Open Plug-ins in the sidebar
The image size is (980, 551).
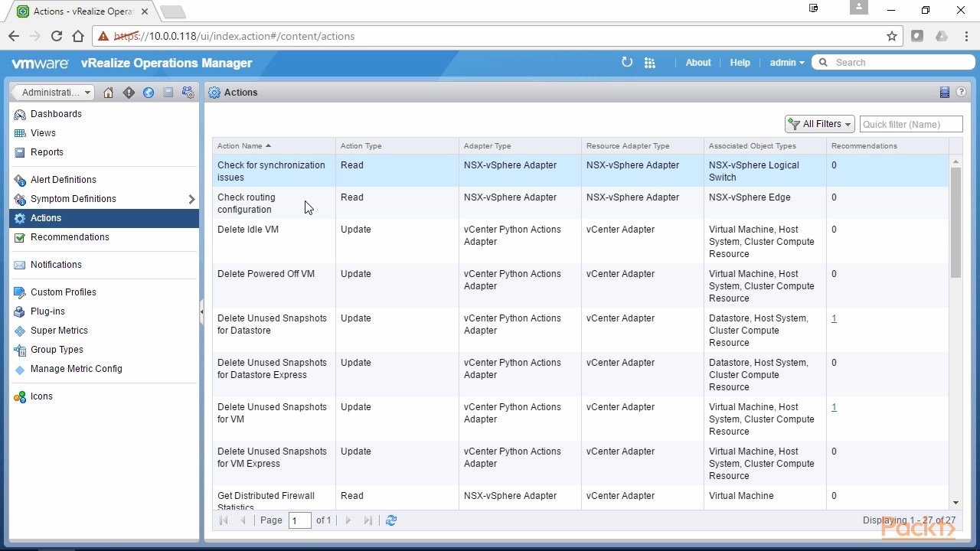tap(47, 311)
